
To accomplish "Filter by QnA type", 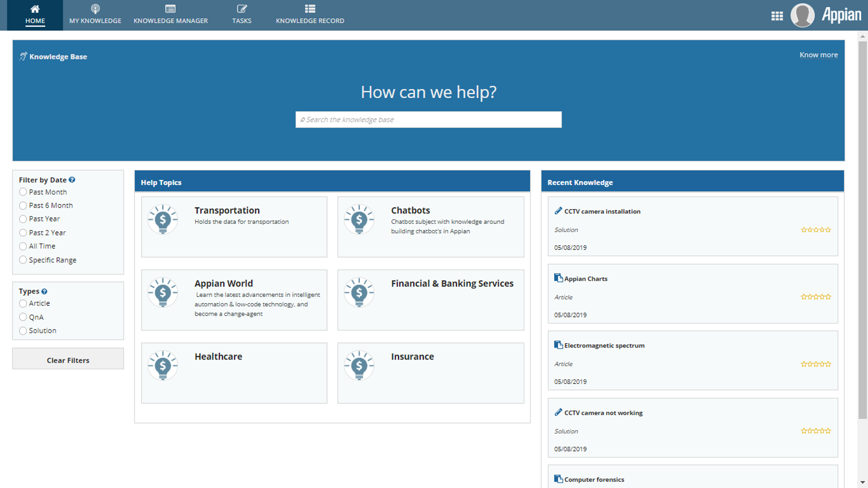I will (23, 317).
